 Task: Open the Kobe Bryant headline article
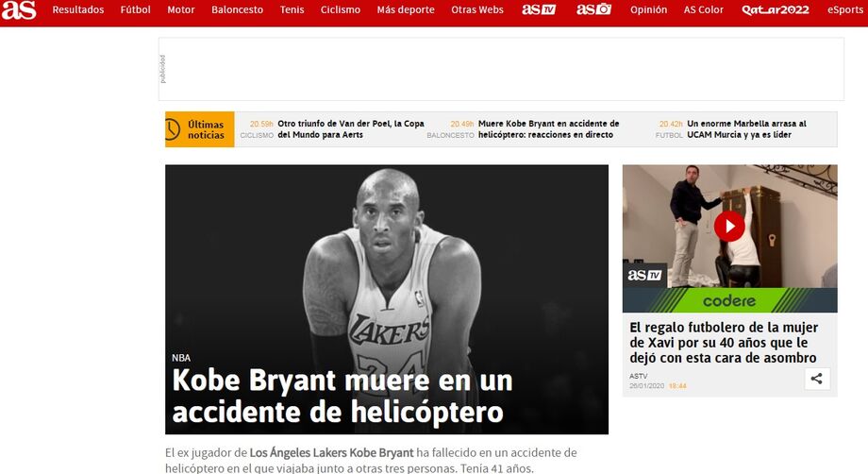pos(342,396)
